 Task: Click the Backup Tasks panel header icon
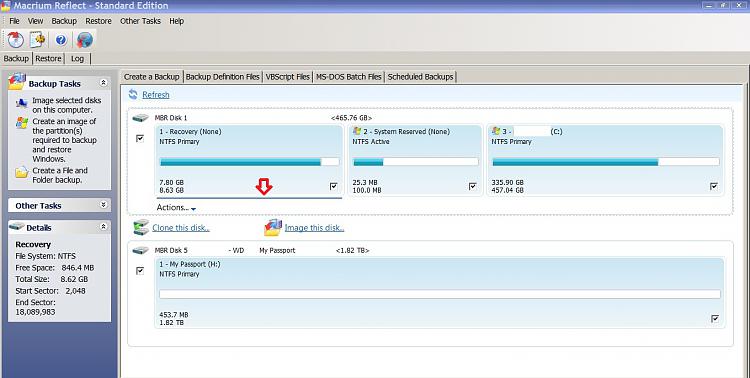[17, 81]
